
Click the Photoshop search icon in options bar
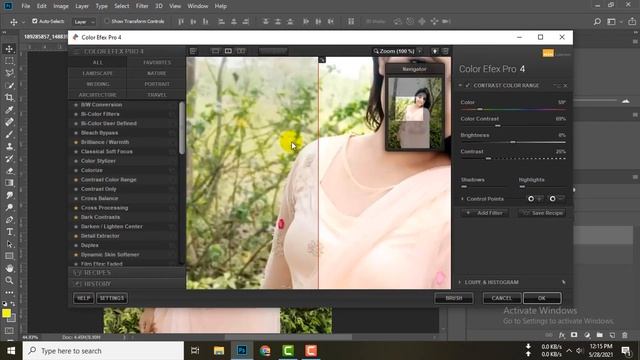point(597,21)
